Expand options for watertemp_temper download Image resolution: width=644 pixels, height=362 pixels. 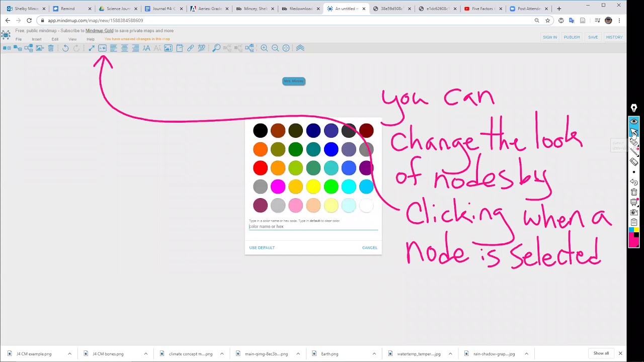[x=450, y=354]
